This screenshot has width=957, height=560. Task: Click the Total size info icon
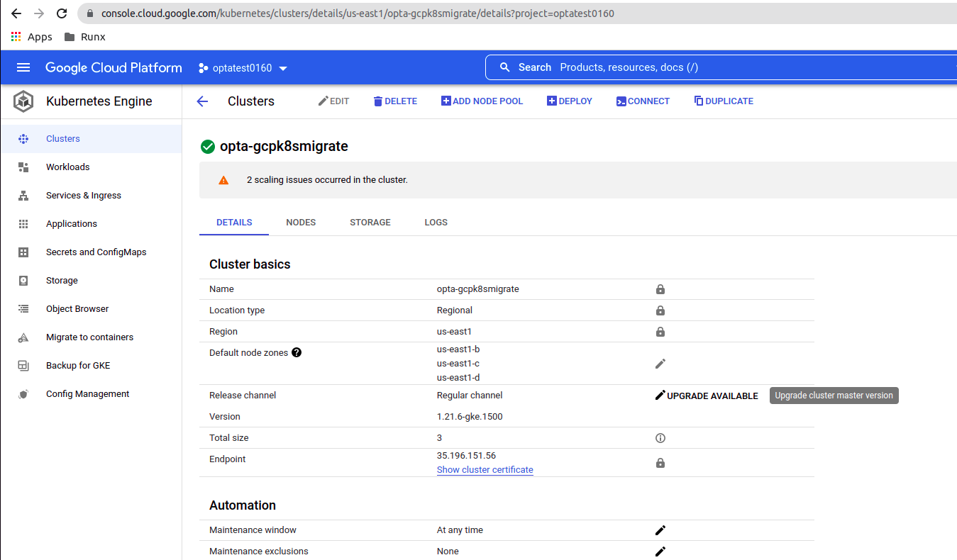click(x=660, y=438)
